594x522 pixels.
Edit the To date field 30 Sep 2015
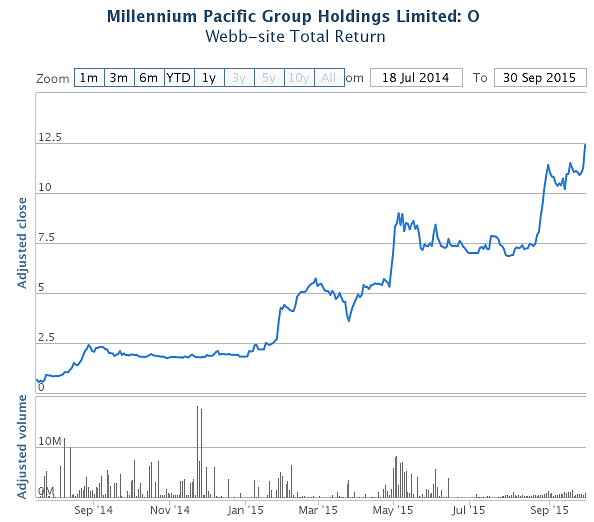[x=540, y=78]
